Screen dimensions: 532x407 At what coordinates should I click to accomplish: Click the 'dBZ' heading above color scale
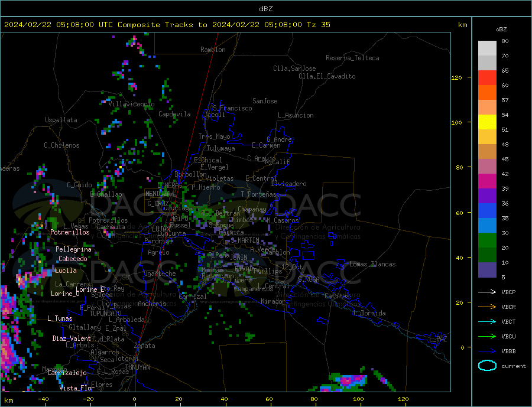pyautogui.click(x=501, y=30)
